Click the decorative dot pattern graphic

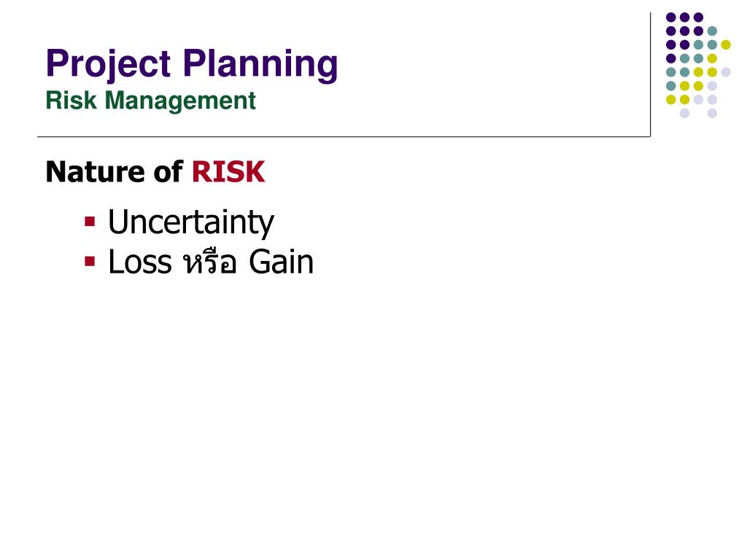click(698, 65)
